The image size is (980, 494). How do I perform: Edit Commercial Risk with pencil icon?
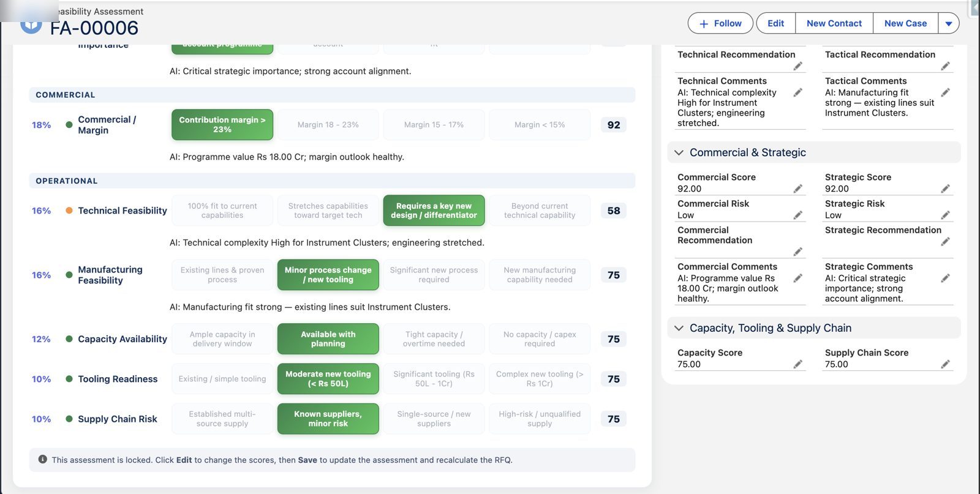click(797, 215)
